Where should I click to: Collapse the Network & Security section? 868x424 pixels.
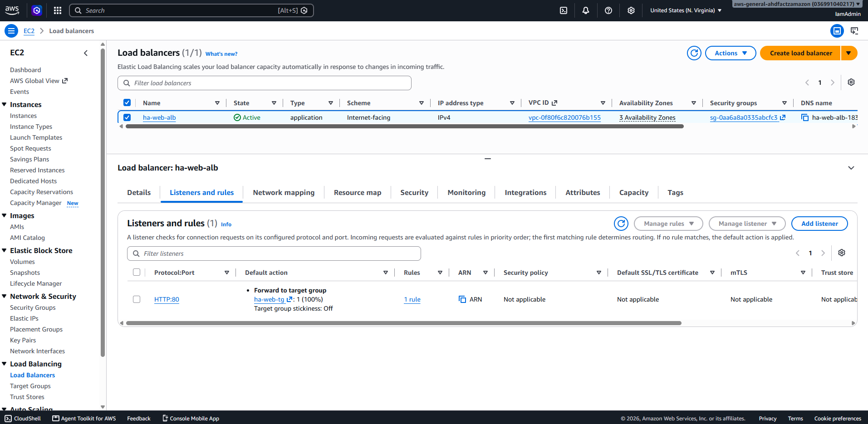(x=4, y=296)
